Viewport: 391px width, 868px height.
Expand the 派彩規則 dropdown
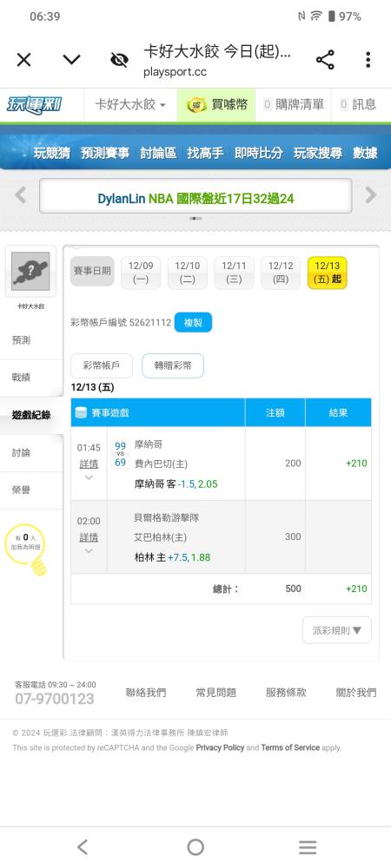pos(337,630)
